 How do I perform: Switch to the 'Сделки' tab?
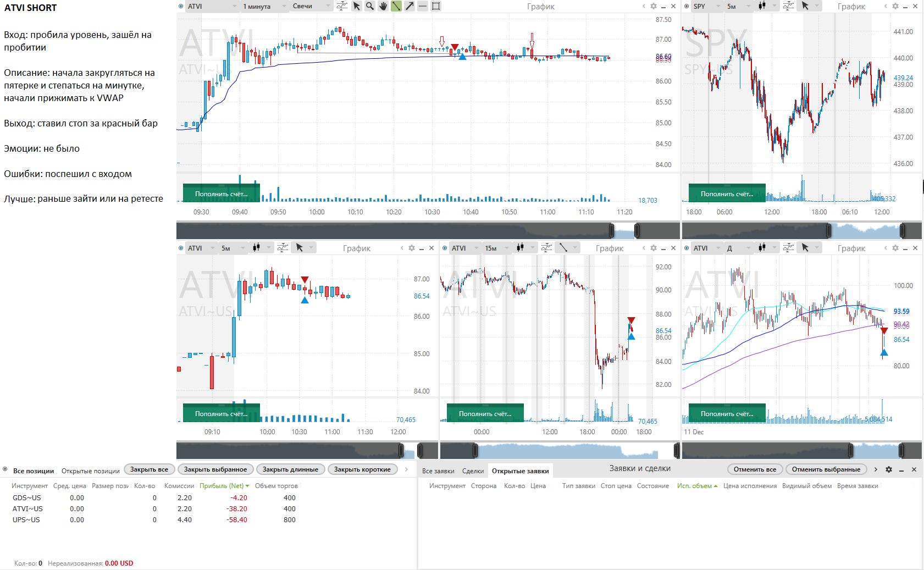473,471
